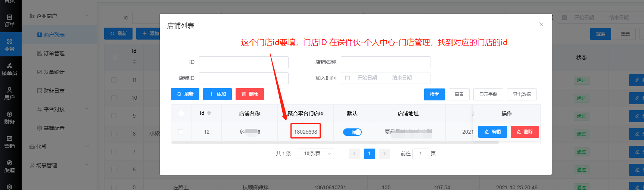
Task: Click the red 删除 toolbar button in dialog
Action: point(250,94)
